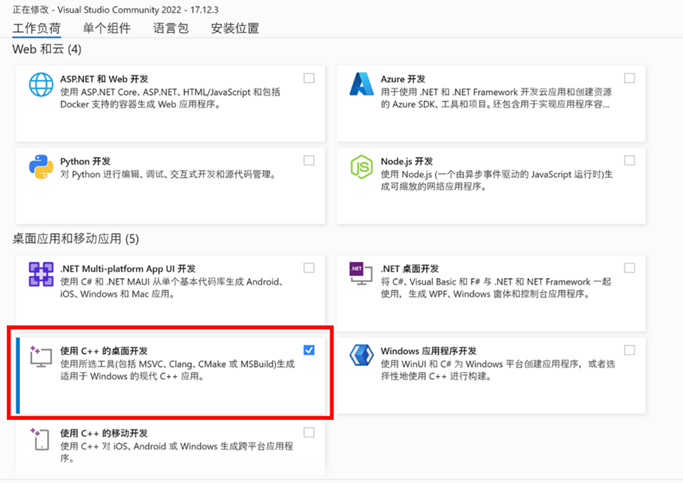The width and height of the screenshot is (683, 483).
Task: Click the Docker container description text
Action: click(170, 98)
